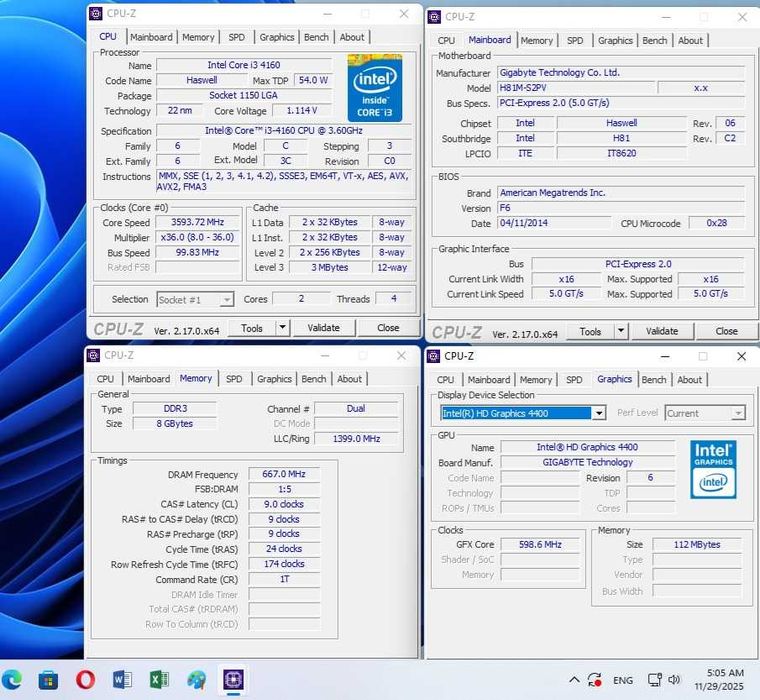Click the Intel Core i3 4160 name field

point(244,65)
